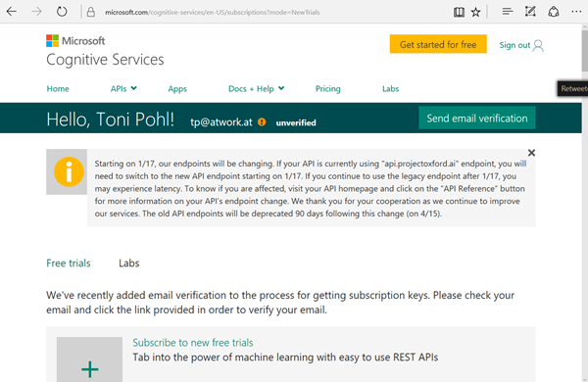Screen dimensions: 588x382
Task: Click the padlock security icon
Action: tap(91, 12)
